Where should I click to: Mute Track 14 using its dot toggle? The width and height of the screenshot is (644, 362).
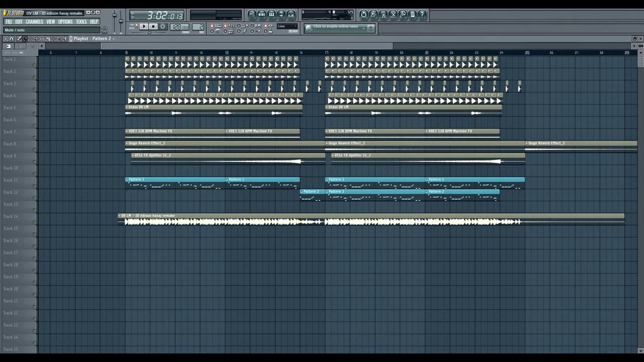tap(34, 222)
